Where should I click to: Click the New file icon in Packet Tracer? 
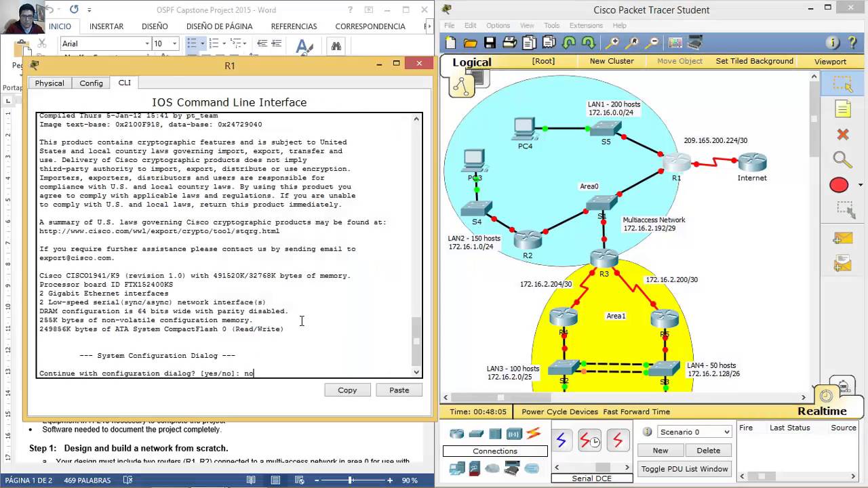(x=451, y=43)
